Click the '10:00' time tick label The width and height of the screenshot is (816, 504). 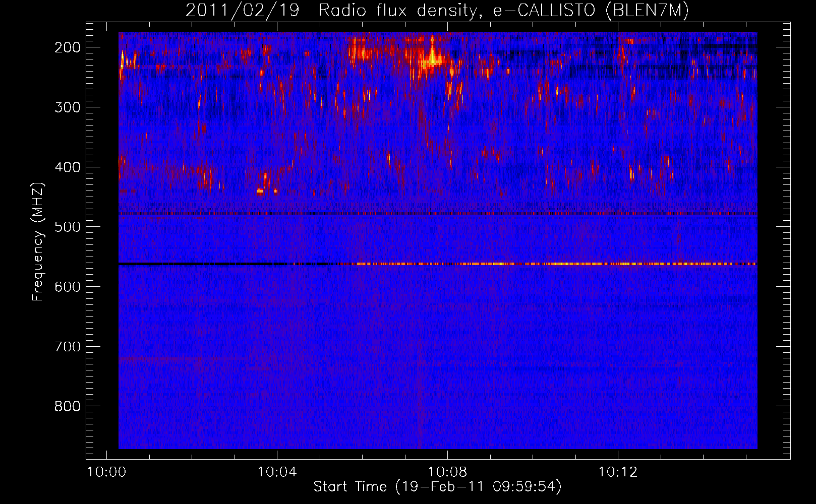point(106,472)
